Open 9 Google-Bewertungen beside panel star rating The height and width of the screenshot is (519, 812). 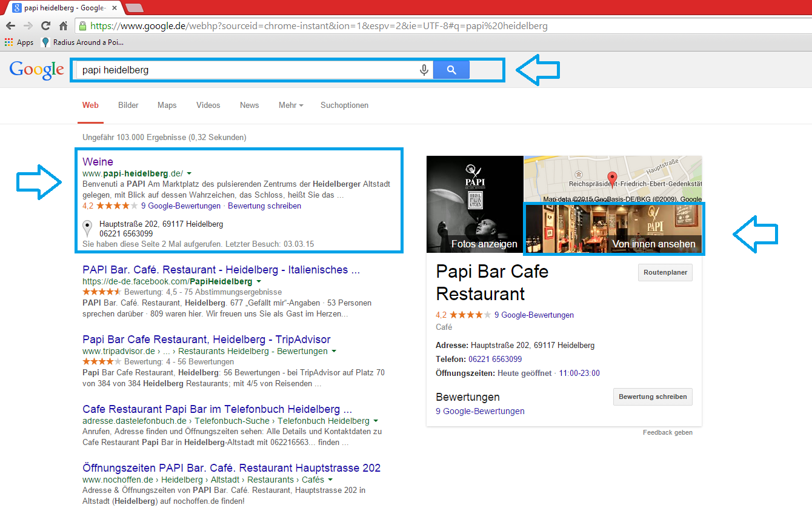[x=534, y=315]
